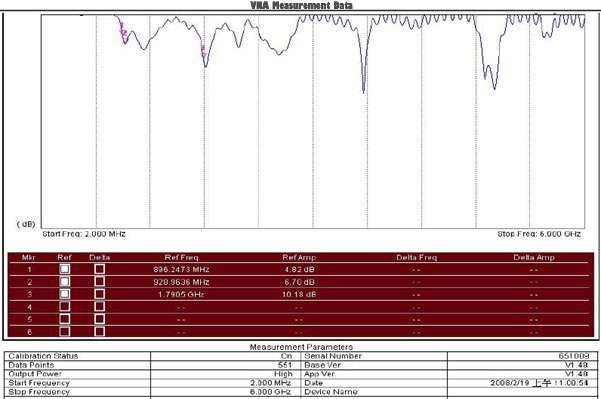The width and height of the screenshot is (601, 399).
Task: Click the Measurement Parameters heading
Action: (x=301, y=347)
